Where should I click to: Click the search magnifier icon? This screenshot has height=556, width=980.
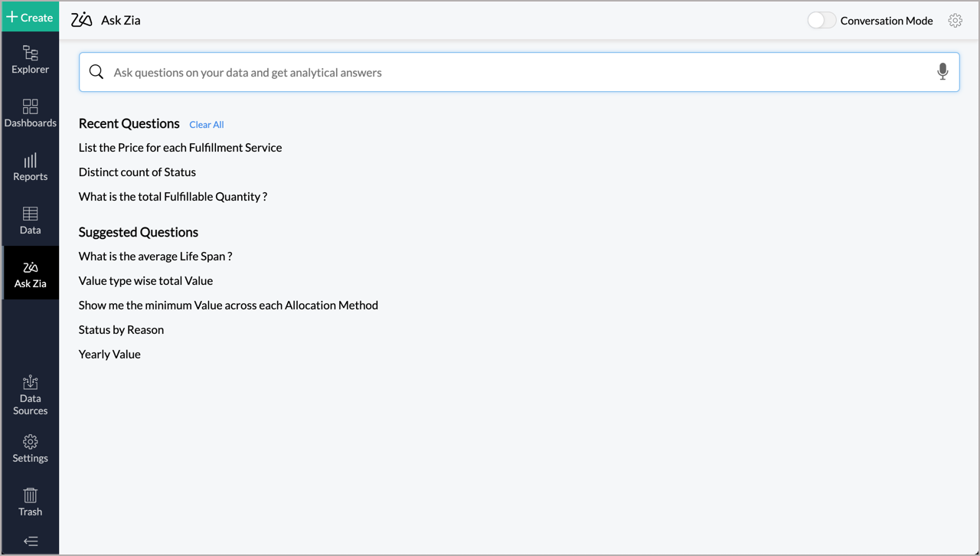(96, 72)
